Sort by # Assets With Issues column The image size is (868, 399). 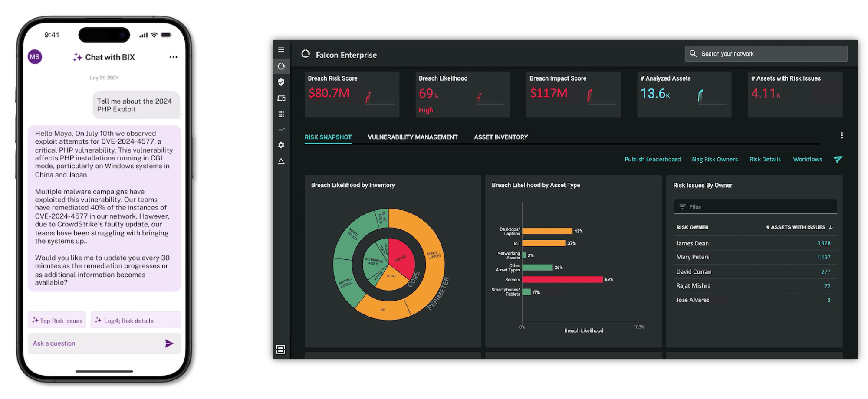click(799, 227)
